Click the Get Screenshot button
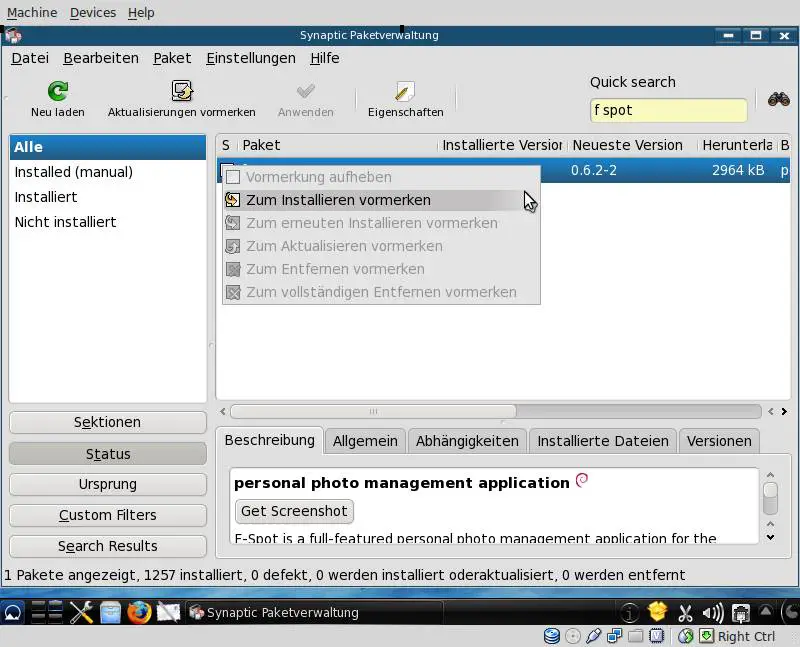 (294, 511)
